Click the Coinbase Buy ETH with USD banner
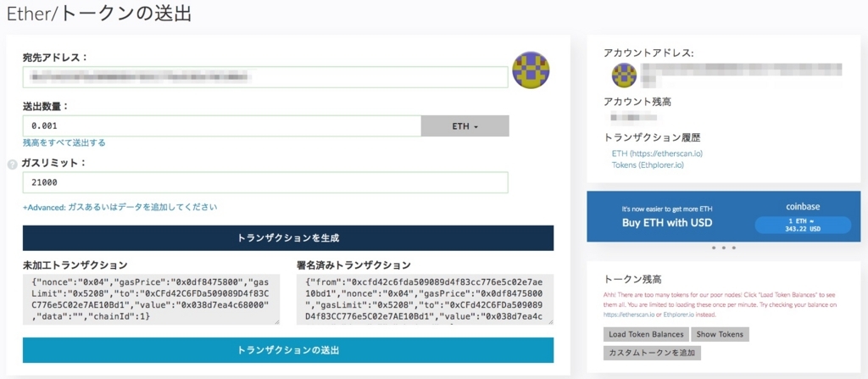868x379 pixels. [667, 223]
